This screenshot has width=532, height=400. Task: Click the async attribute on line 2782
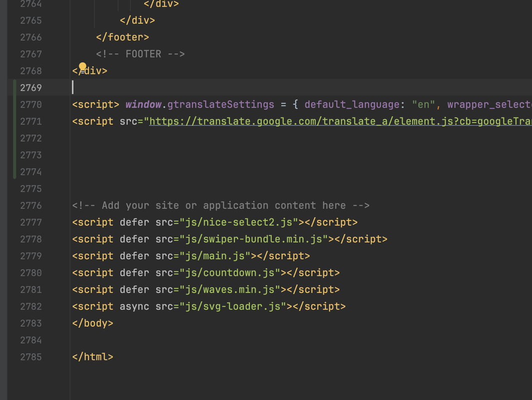pyautogui.click(x=134, y=306)
